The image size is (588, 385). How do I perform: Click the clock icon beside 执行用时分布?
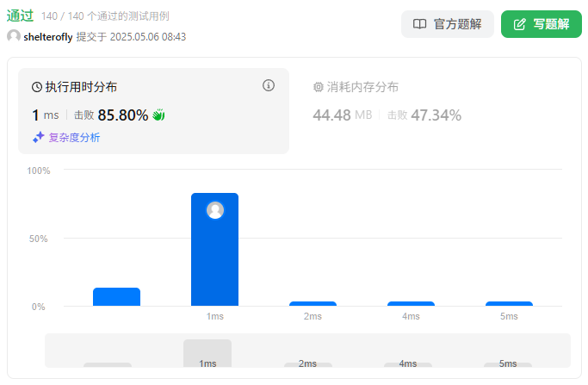click(x=37, y=87)
